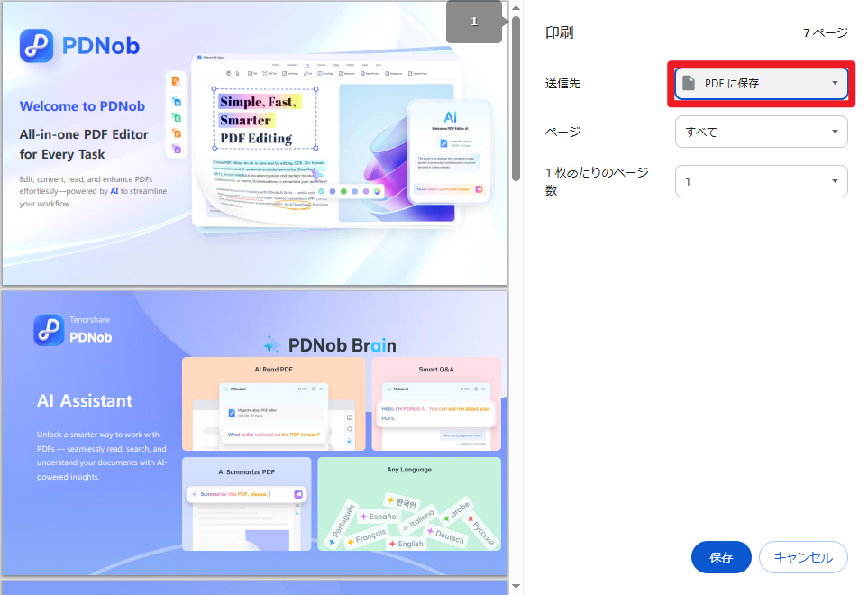The width and height of the screenshot is (868, 595).
Task: Open the ページ range dropdown showing すべて
Action: pyautogui.click(x=761, y=132)
